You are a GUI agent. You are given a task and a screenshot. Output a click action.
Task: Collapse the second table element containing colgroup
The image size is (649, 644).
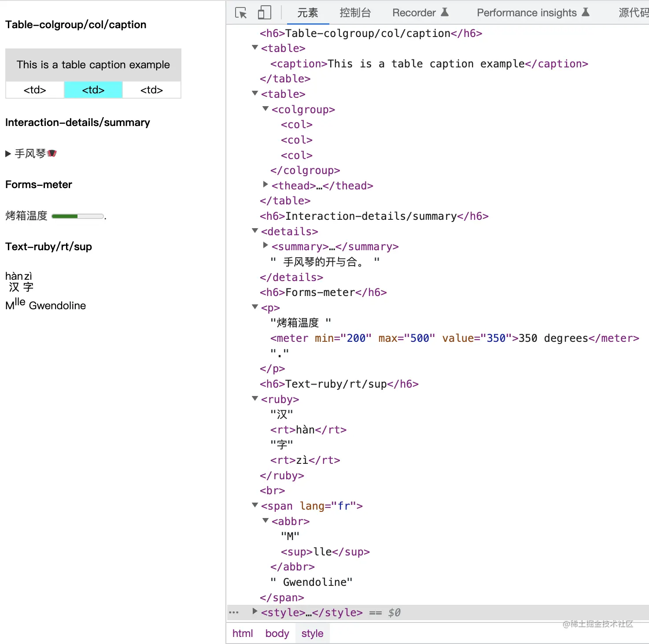coord(255,93)
